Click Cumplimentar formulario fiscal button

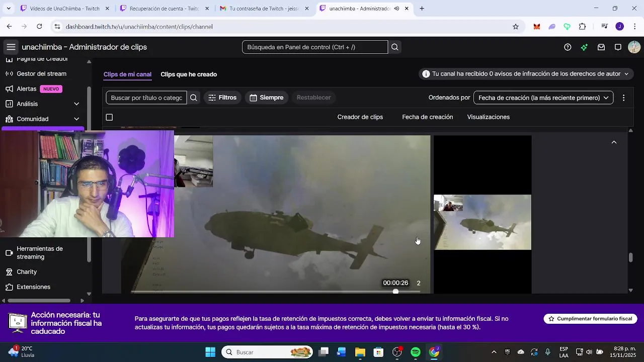pyautogui.click(x=591, y=319)
